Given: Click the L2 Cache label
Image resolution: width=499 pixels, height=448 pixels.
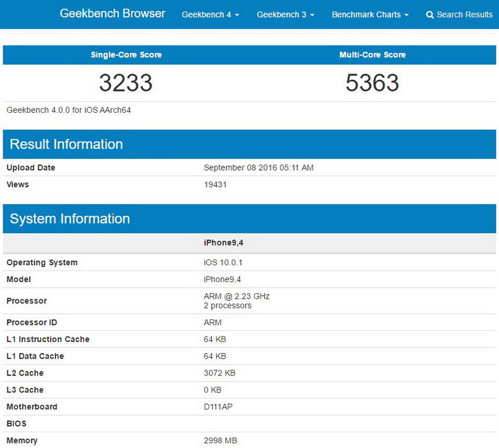Looking at the screenshot, I should (25, 373).
